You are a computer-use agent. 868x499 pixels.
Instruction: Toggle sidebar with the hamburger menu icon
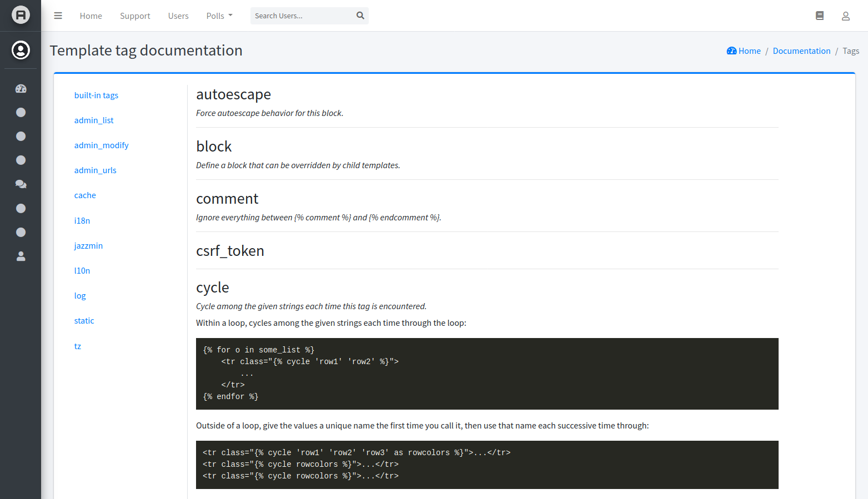(x=58, y=16)
